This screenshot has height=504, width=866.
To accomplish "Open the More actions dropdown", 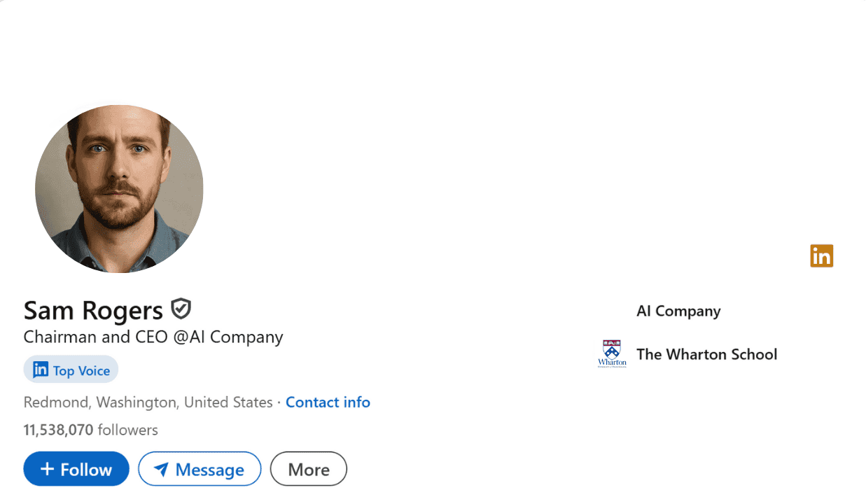I will click(x=308, y=468).
